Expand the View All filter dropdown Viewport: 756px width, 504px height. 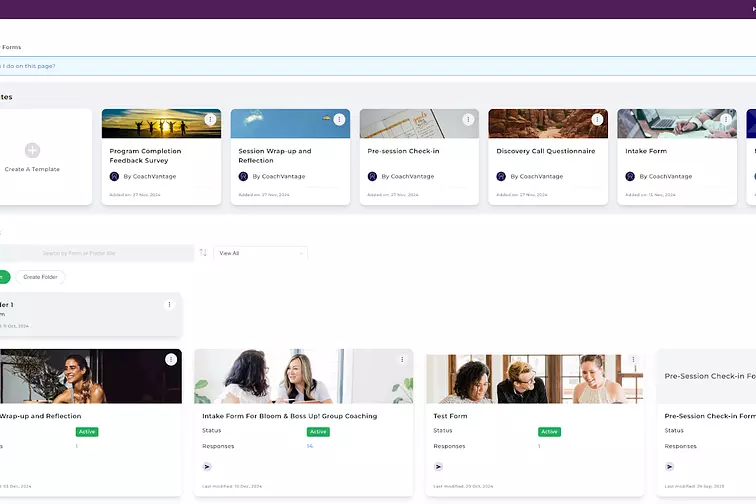260,253
